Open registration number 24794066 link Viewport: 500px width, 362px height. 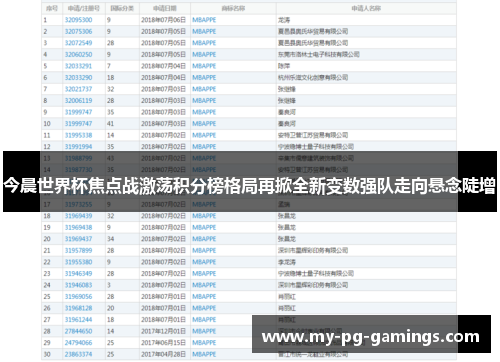click(78, 343)
